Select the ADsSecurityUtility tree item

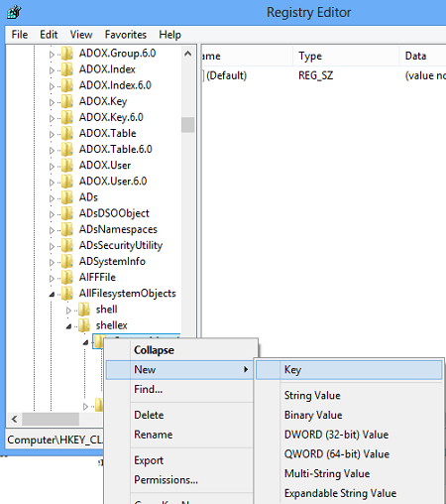pos(121,245)
